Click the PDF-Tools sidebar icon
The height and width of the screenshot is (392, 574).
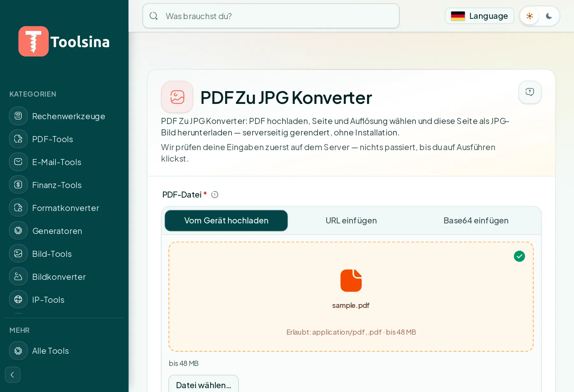pos(18,139)
